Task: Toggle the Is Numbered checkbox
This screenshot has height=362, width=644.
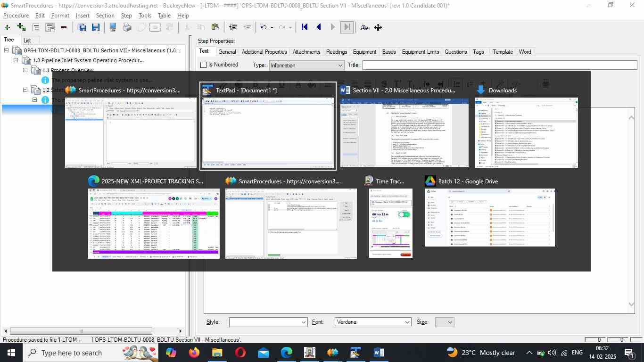Action: click(x=204, y=65)
